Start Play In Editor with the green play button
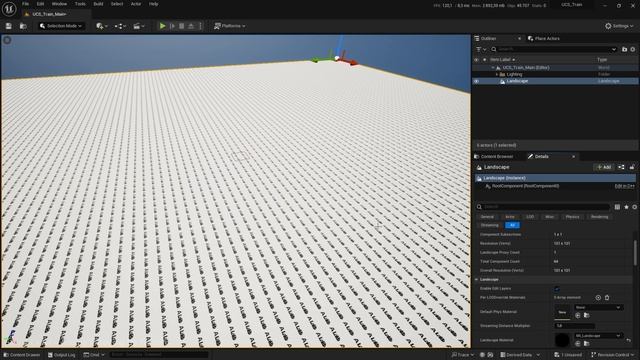Viewport: 640px width, 360px height. tap(162, 26)
